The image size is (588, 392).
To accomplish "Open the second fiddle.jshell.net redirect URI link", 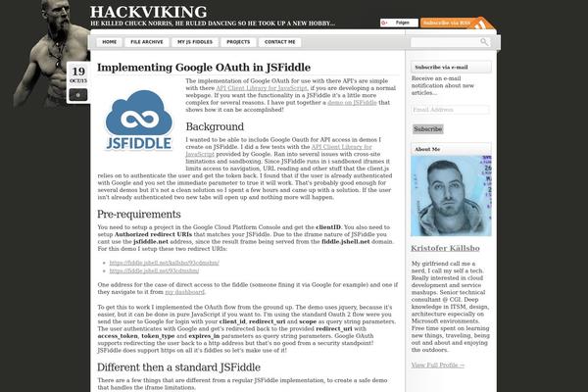I will tap(154, 270).
